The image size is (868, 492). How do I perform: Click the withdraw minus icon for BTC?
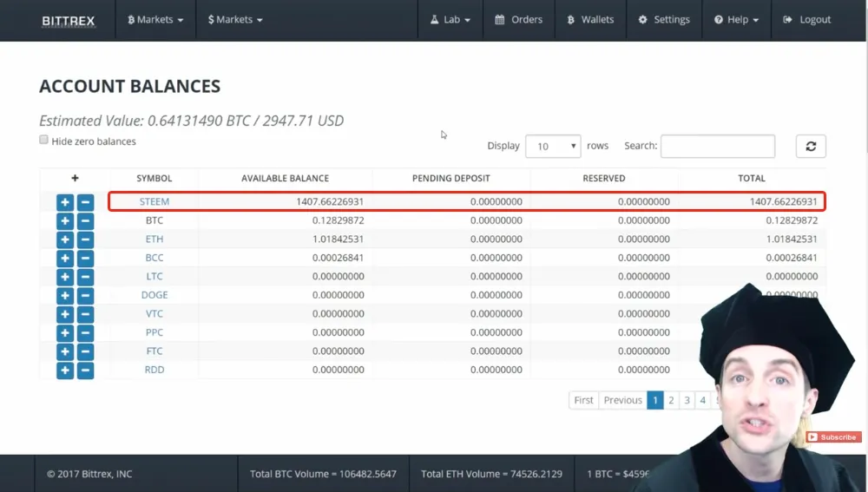(x=85, y=220)
